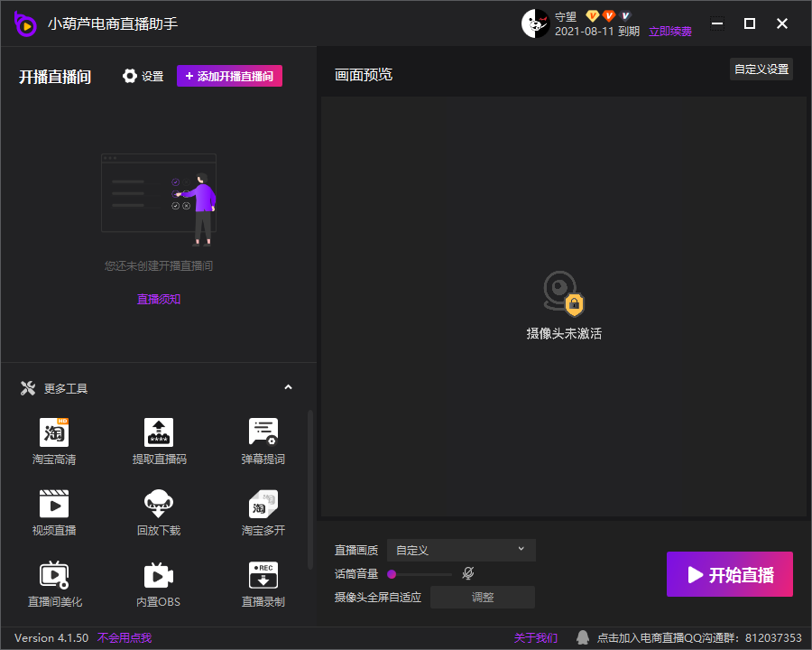Click the 提取直播码 icon
Viewport: 812px width, 650px height.
point(159,432)
